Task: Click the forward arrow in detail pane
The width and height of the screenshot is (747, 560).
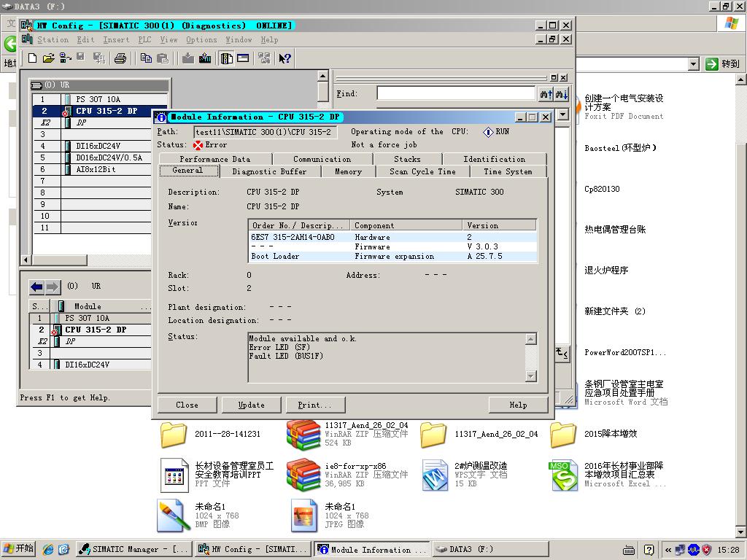Action: pyautogui.click(x=53, y=287)
